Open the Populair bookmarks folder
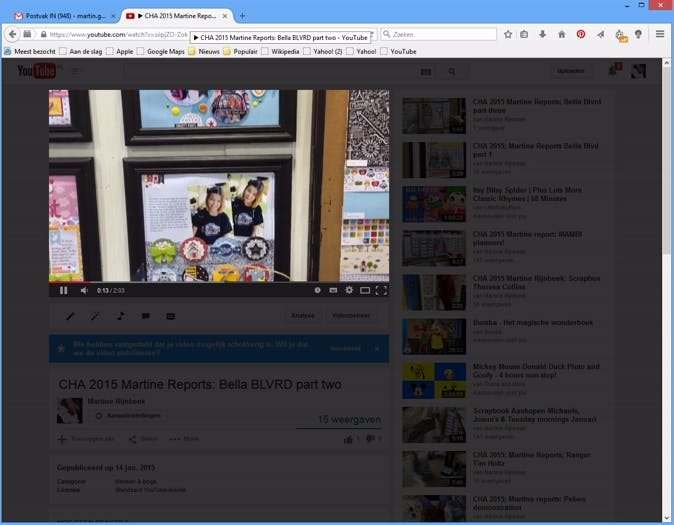 click(240, 52)
